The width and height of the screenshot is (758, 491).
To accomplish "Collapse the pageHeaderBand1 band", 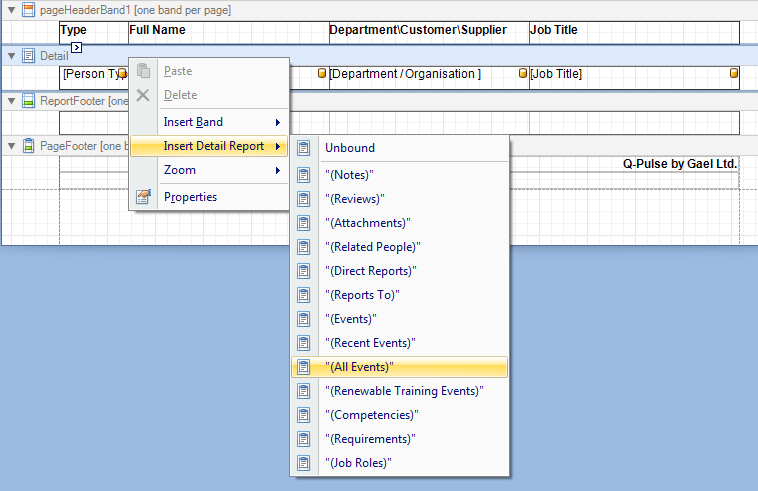I will click(12, 10).
